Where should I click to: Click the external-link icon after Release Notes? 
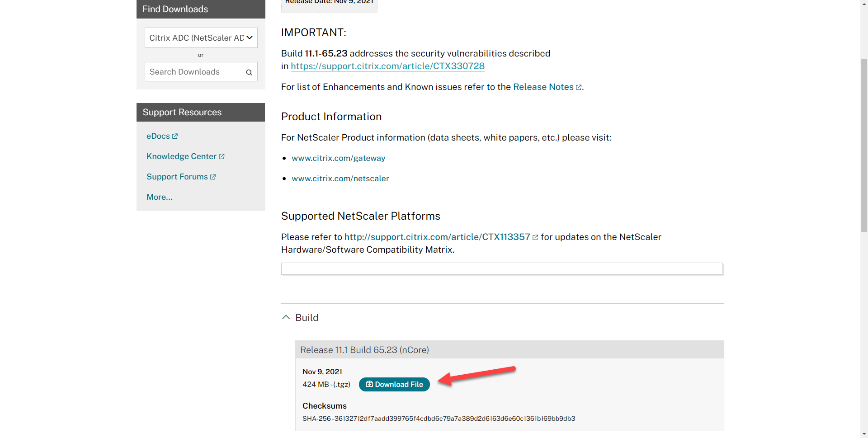coord(578,87)
